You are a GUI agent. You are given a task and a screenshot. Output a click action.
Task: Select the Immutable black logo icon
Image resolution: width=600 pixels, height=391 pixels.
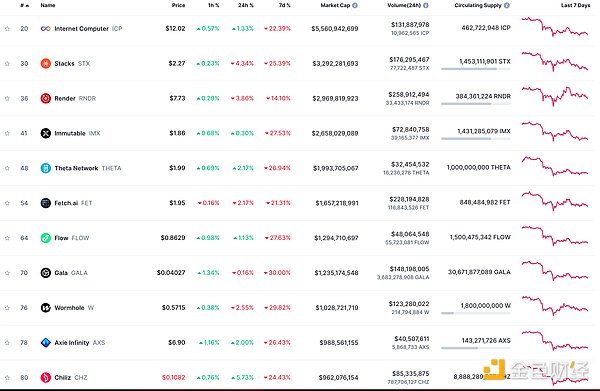click(x=46, y=133)
